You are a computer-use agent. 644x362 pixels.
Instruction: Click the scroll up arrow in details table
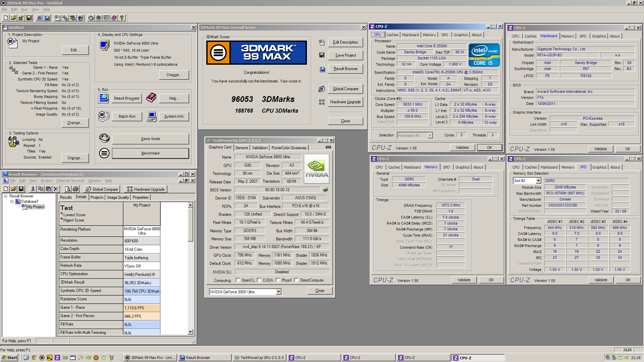coord(190,205)
